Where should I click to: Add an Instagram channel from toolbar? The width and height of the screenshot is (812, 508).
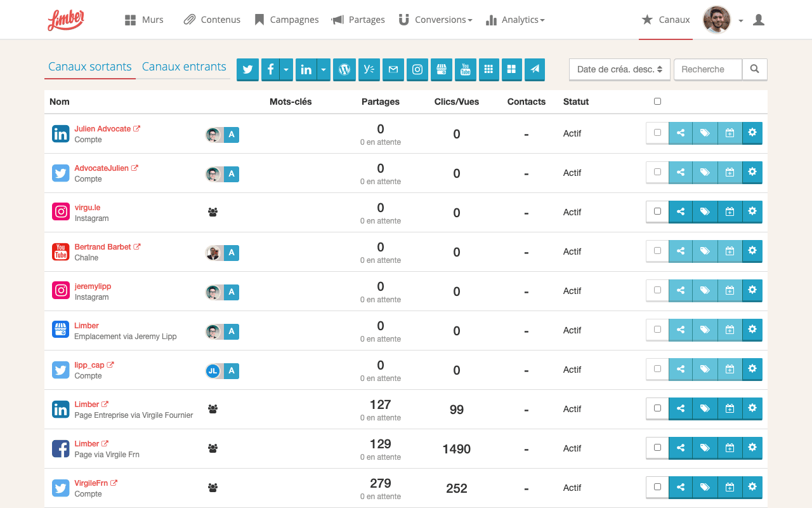tap(417, 69)
